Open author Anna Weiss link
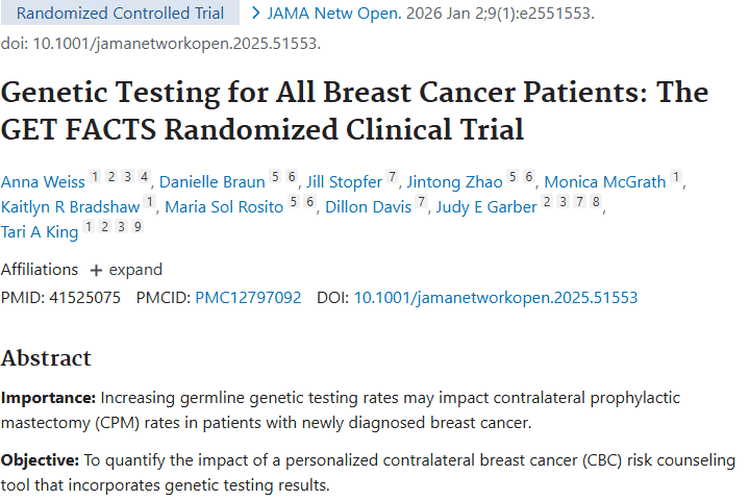Viewport: 750px width, 500px height. pos(43,182)
